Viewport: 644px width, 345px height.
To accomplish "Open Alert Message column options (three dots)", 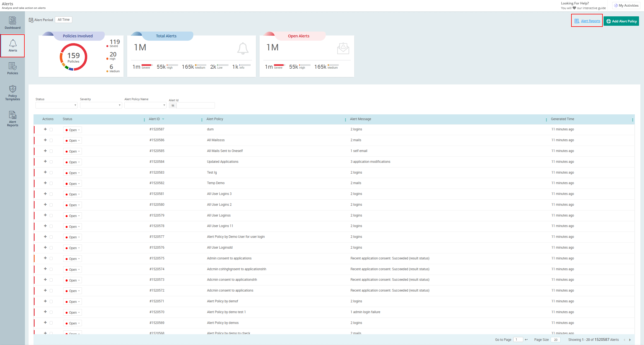I will (x=546, y=120).
